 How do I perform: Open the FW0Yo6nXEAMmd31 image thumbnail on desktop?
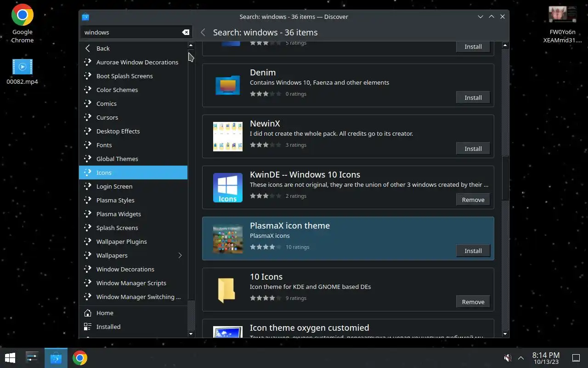(562, 24)
